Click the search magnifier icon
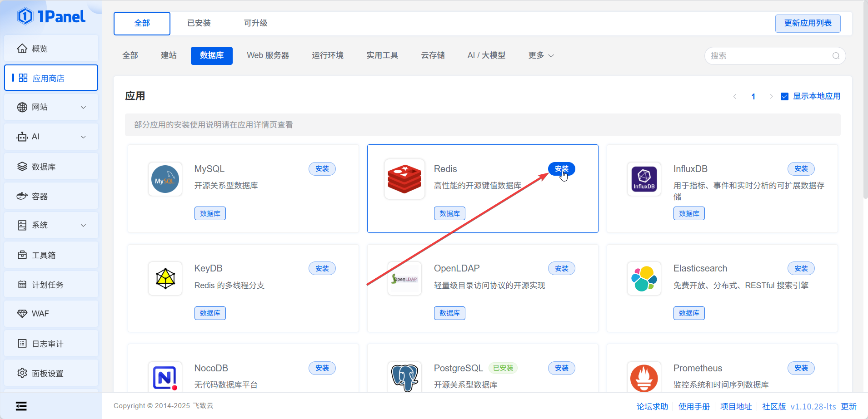Viewport: 868px width, 419px height. (x=836, y=56)
